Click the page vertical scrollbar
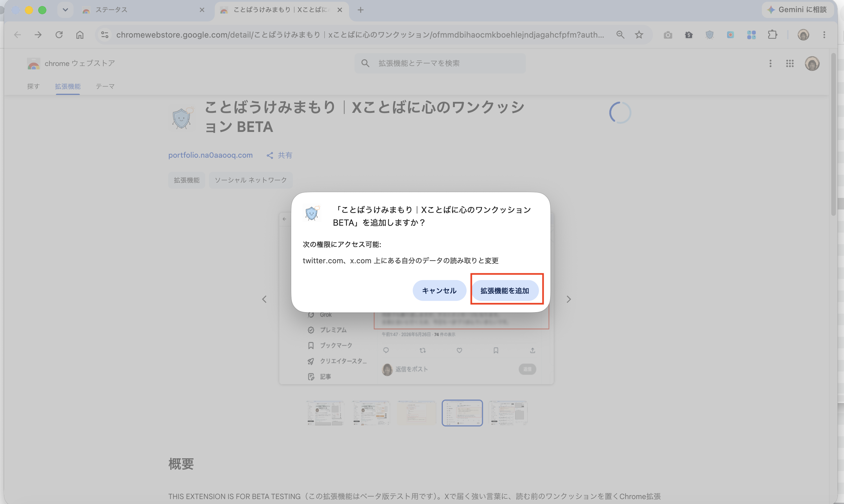844x504 pixels. (x=833, y=134)
